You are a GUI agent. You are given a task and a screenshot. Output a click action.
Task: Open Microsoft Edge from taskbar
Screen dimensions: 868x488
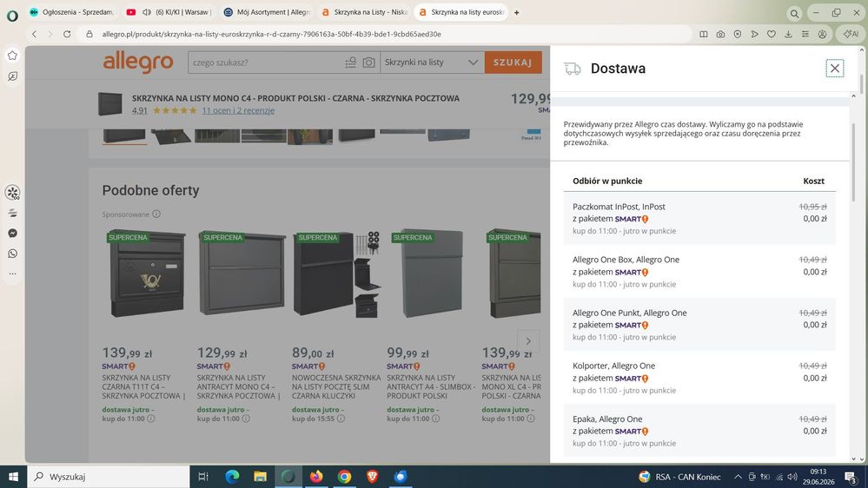232,477
